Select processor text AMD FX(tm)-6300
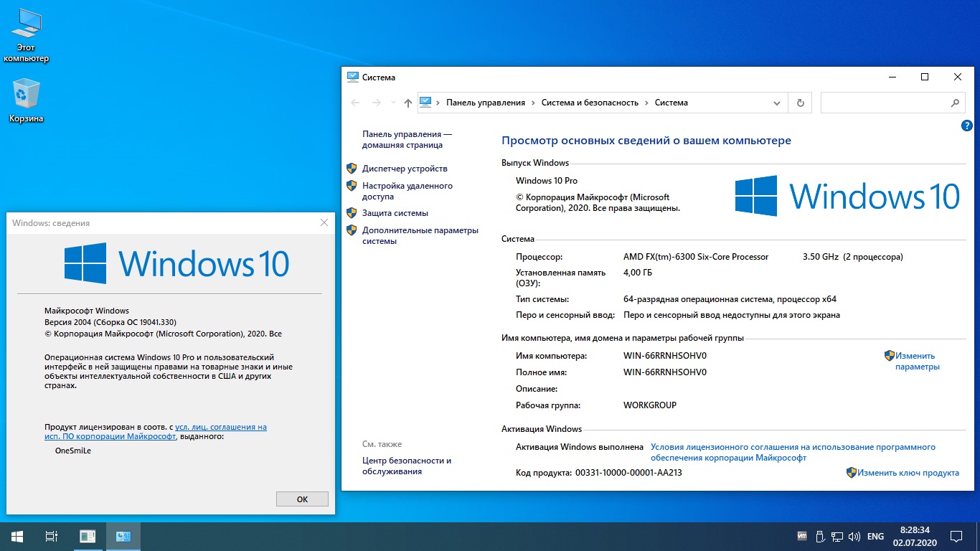Image resolution: width=980 pixels, height=551 pixels. [x=696, y=257]
